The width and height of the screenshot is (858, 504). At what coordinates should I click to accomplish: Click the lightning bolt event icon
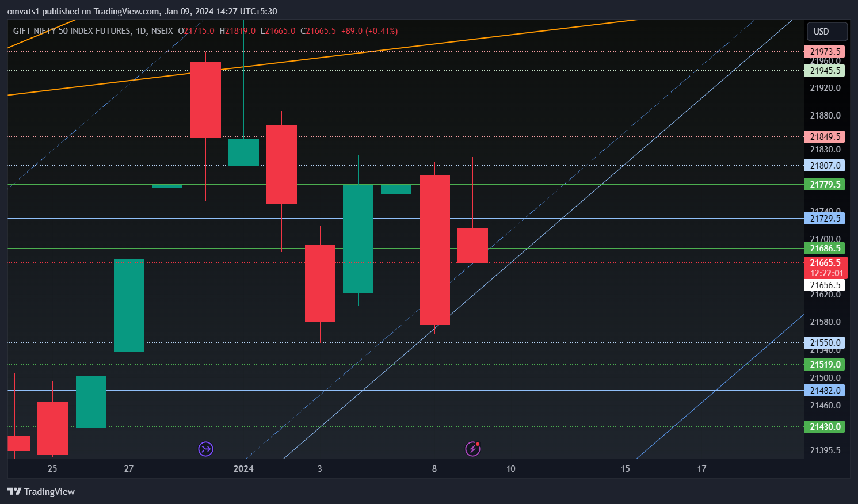pos(472,449)
